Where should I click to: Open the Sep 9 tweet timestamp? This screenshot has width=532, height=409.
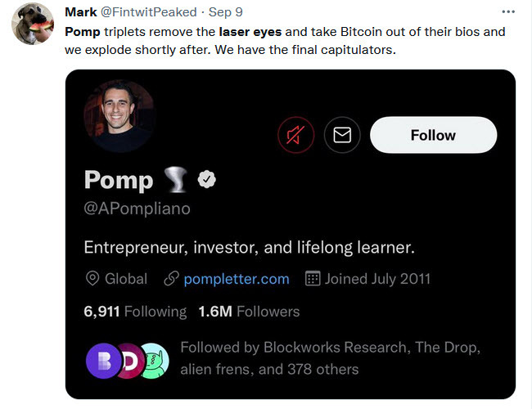coord(226,12)
